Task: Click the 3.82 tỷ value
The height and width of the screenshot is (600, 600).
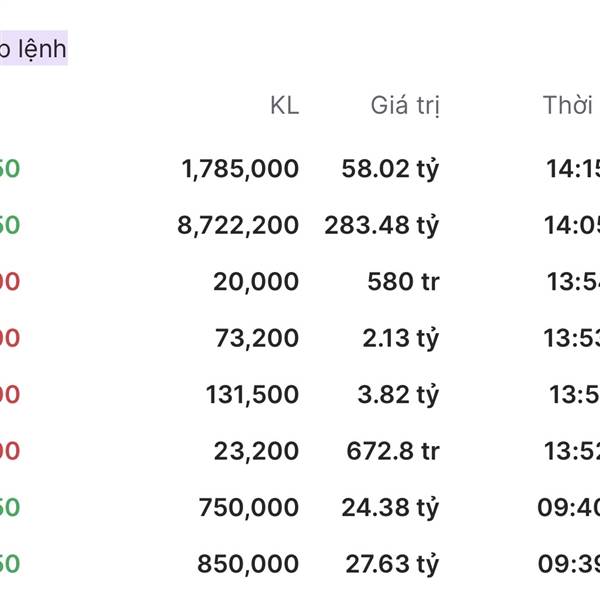Action: 398,394
